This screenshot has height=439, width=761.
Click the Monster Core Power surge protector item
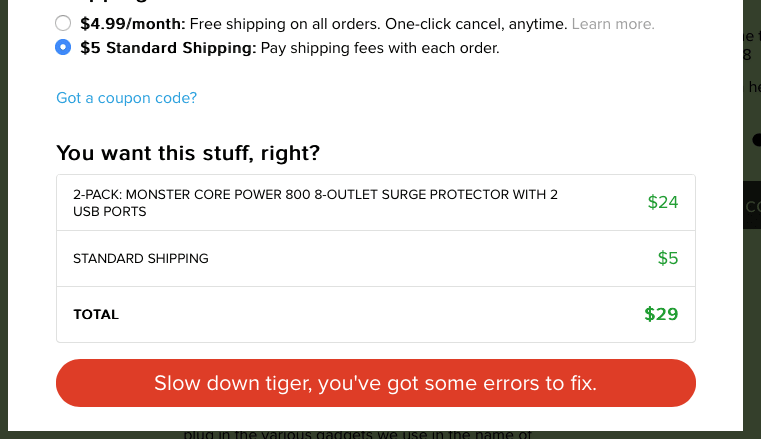point(315,202)
